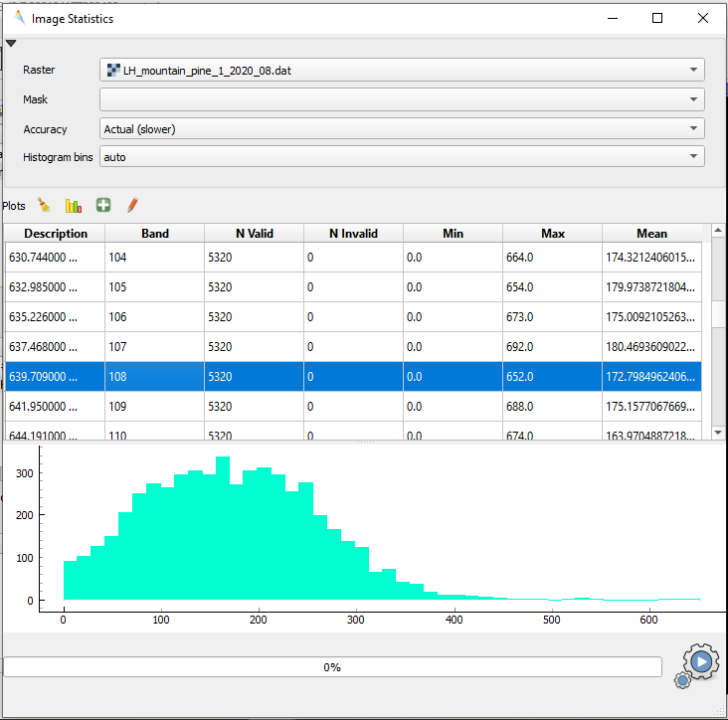Click the broom icon to clear plots

click(x=44, y=205)
